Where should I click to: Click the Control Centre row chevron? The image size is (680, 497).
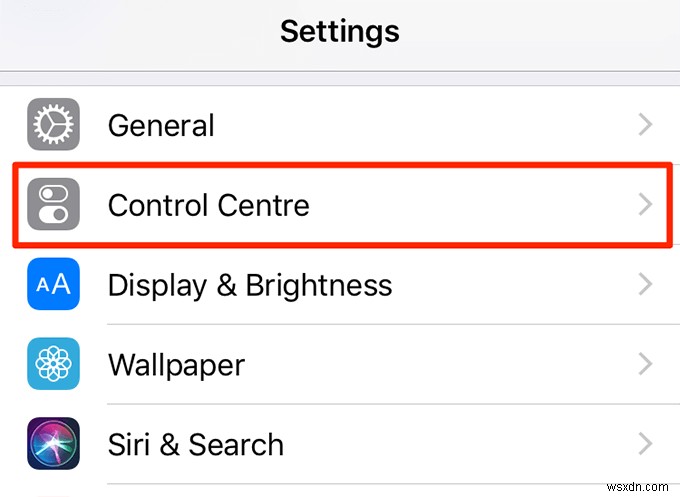click(645, 205)
